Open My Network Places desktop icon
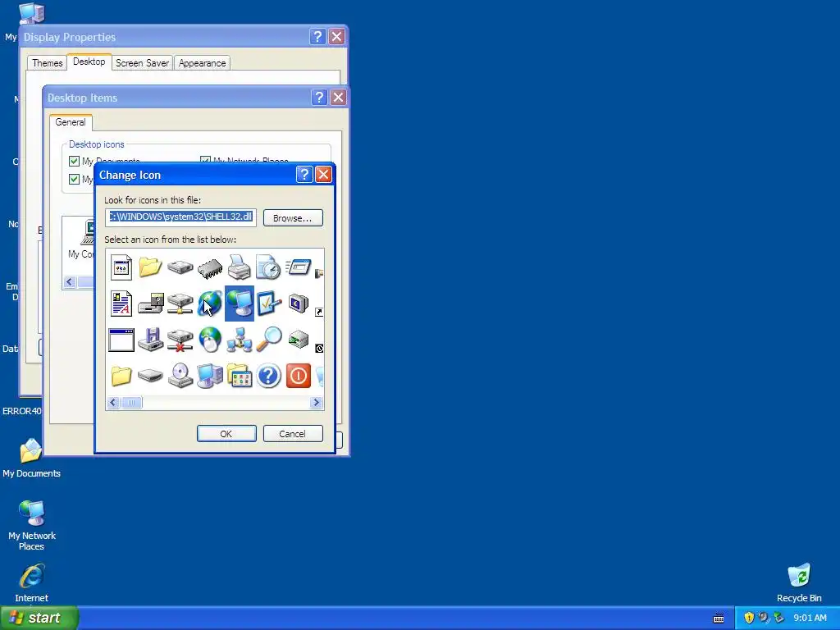Viewport: 840px width, 630px height. tap(31, 524)
